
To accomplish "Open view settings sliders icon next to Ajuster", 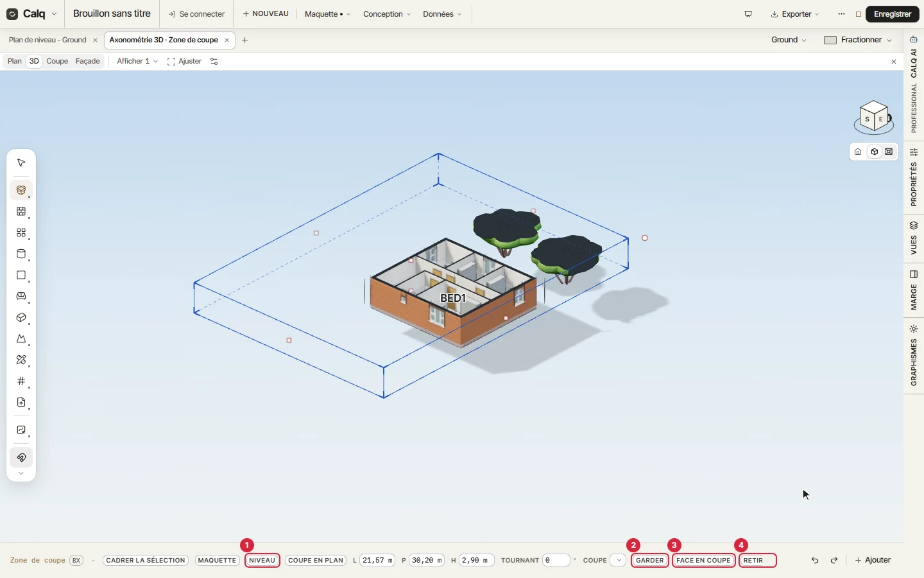I will (x=214, y=62).
